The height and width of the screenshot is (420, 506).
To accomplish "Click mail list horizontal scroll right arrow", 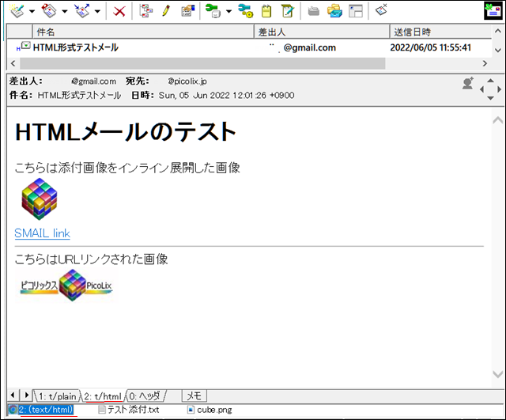I will (485, 63).
